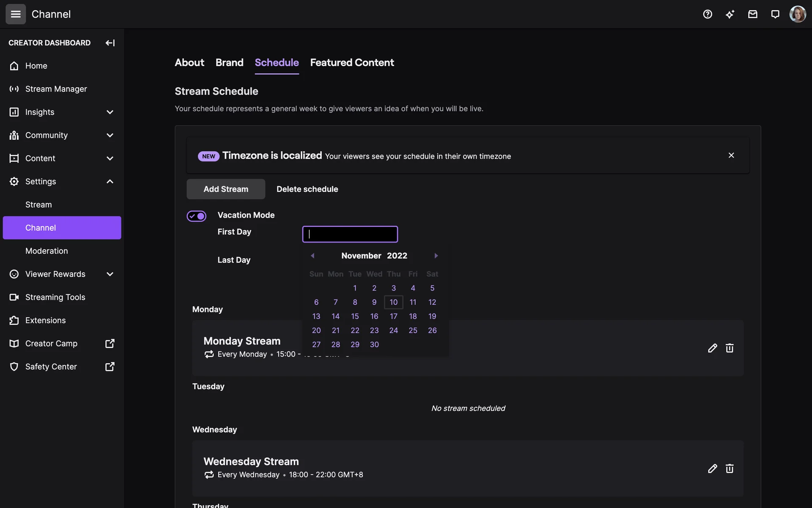Open the inbox mail icon
Image resolution: width=812 pixels, height=508 pixels.
click(x=752, y=14)
